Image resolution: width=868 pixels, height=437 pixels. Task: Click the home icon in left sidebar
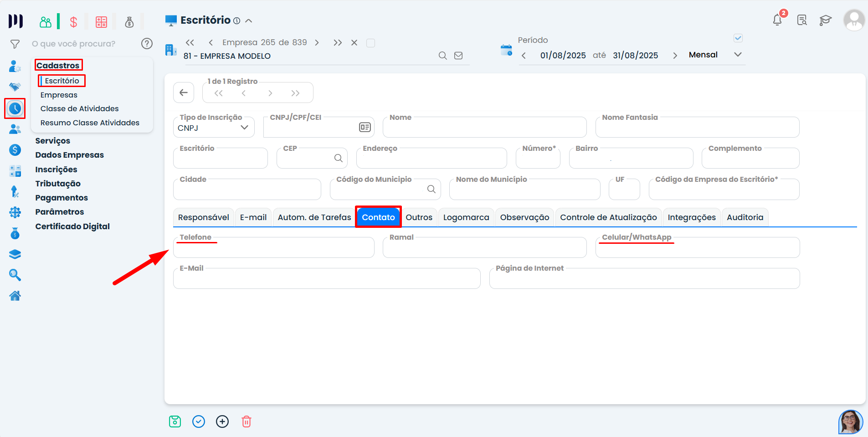pos(15,296)
